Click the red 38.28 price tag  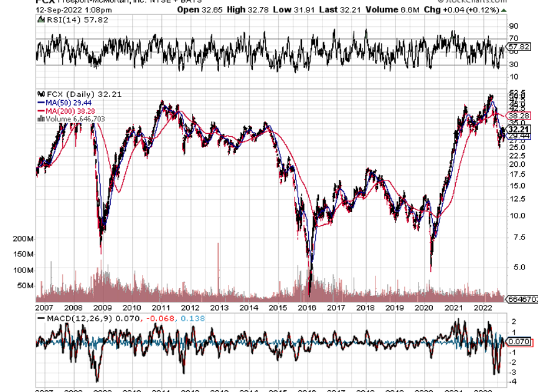(x=519, y=116)
